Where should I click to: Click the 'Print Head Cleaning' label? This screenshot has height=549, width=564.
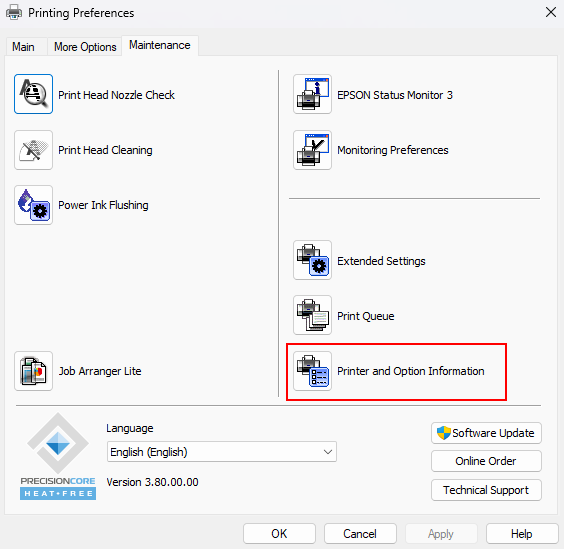click(105, 150)
